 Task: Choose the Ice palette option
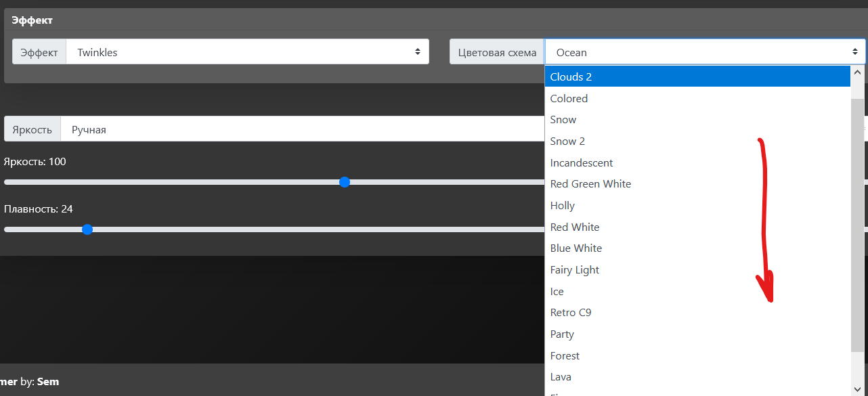(x=557, y=292)
